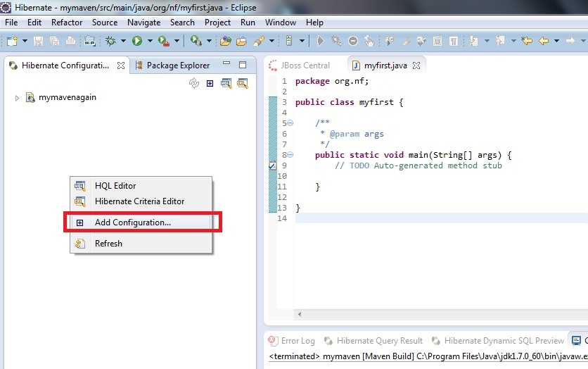Click the task marker on line 9

tap(273, 165)
